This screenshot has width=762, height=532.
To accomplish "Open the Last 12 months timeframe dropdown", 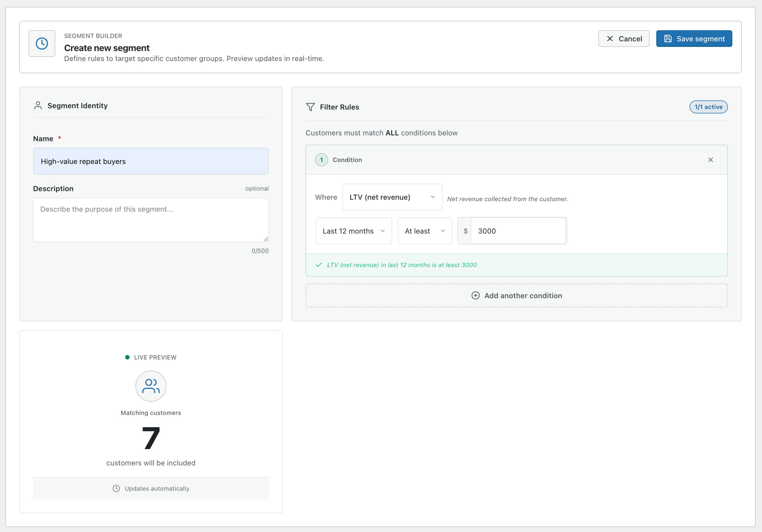I will [353, 231].
